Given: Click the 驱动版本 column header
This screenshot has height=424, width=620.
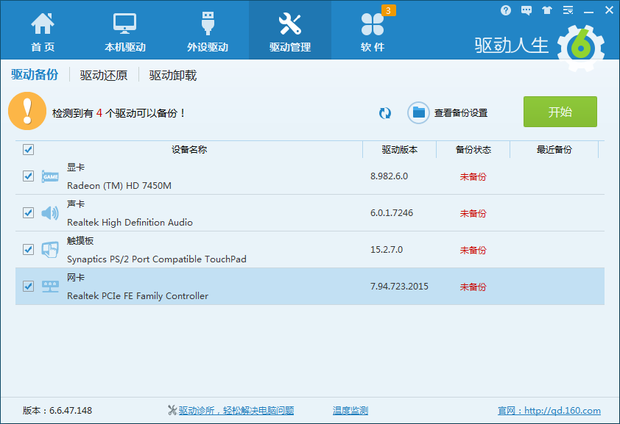Looking at the screenshot, I should 399,150.
